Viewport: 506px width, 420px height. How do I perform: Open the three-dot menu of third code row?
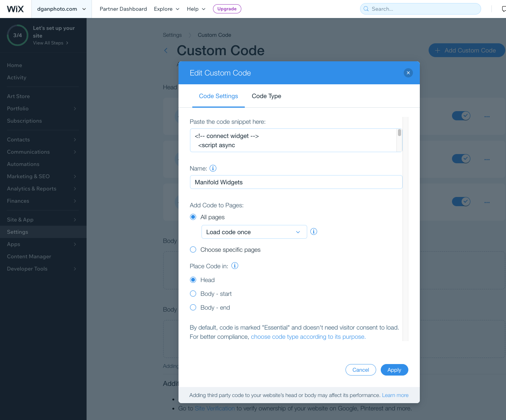click(x=487, y=202)
